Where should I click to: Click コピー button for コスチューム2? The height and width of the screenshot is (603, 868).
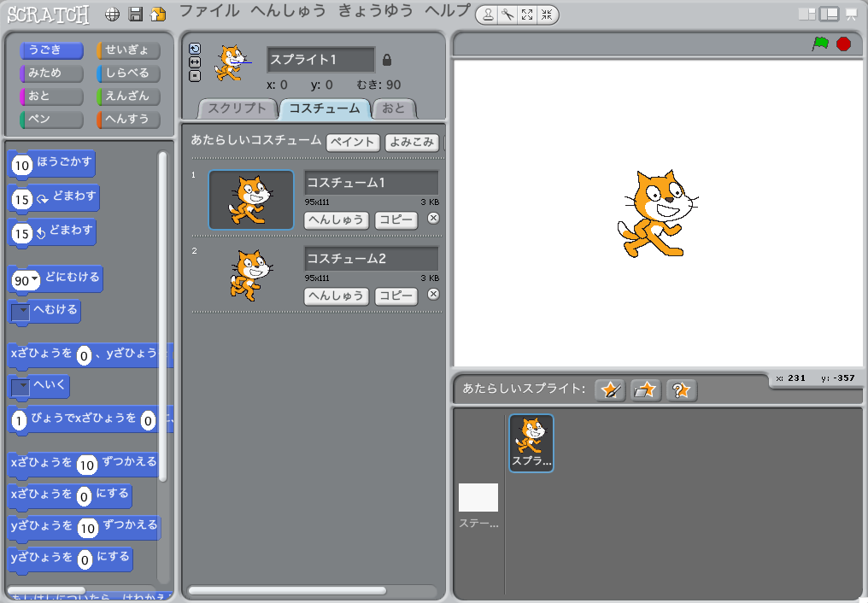tap(396, 296)
